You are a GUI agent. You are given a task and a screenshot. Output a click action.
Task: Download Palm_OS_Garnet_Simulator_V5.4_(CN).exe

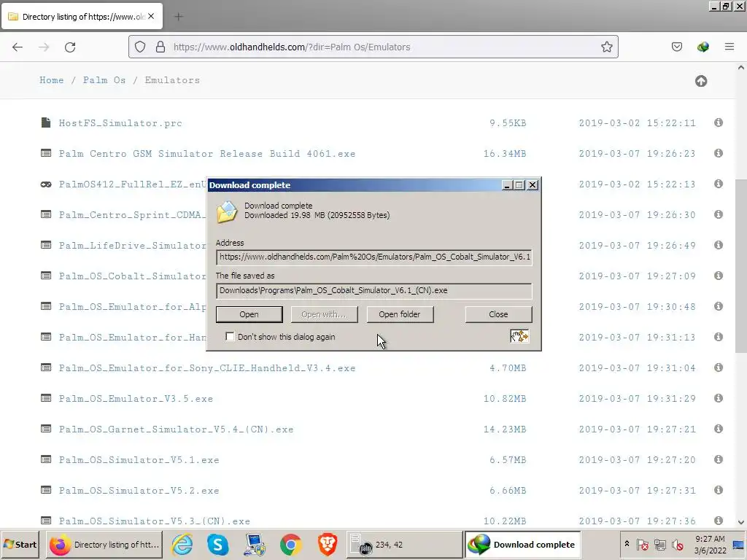177,429
